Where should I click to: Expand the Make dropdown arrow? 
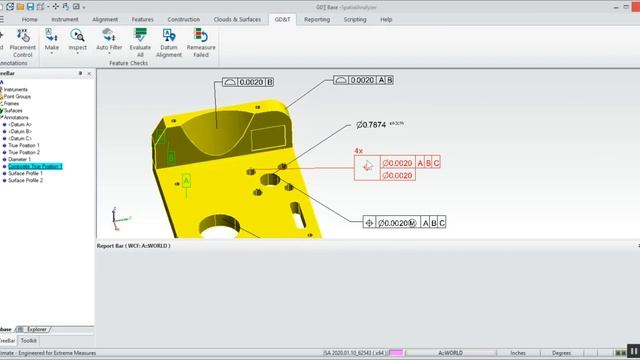(51, 53)
